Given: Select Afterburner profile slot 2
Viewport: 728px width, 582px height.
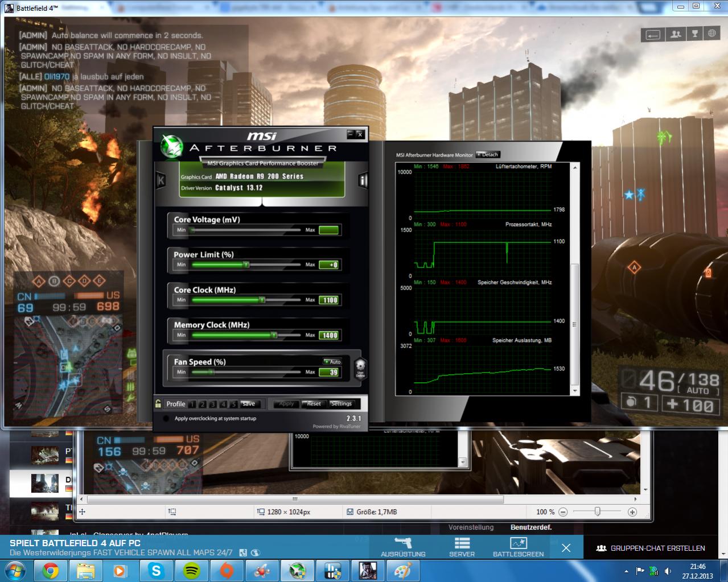Looking at the screenshot, I should pos(203,404).
